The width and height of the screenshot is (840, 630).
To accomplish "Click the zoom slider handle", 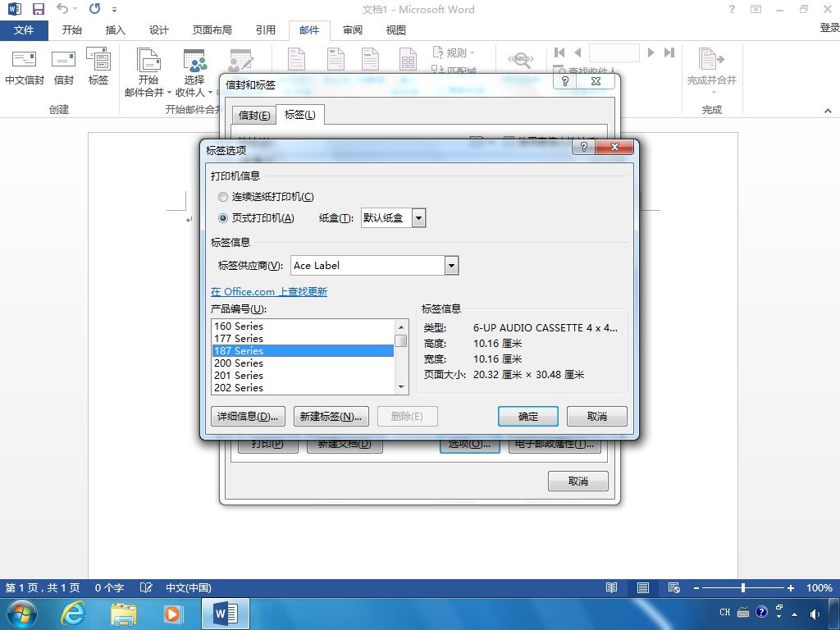I will tap(743, 587).
